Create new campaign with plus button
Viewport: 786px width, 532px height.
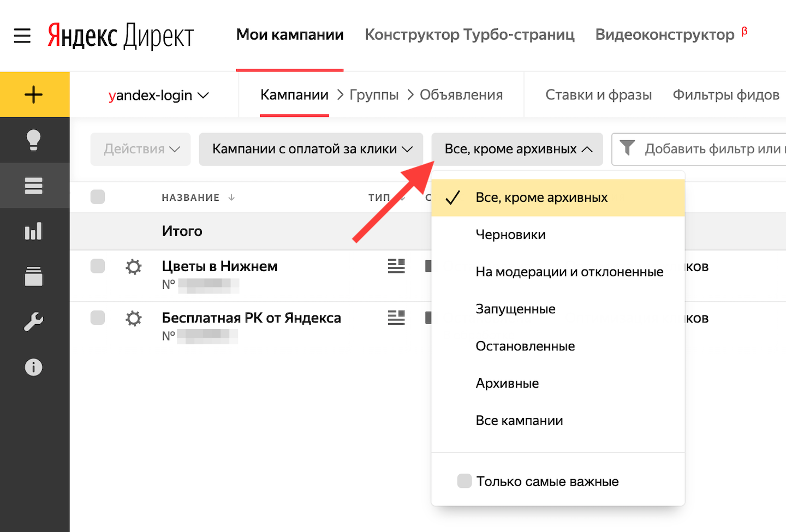click(x=34, y=94)
